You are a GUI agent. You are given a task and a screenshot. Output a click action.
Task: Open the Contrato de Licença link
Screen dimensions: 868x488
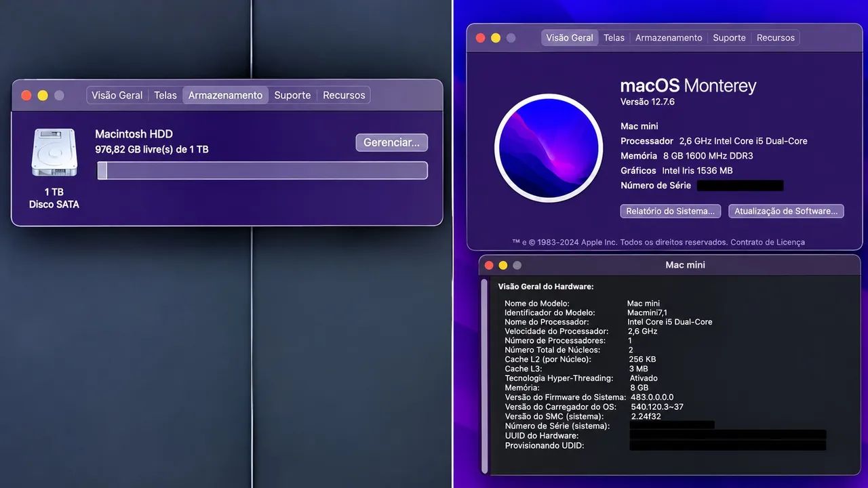point(768,242)
